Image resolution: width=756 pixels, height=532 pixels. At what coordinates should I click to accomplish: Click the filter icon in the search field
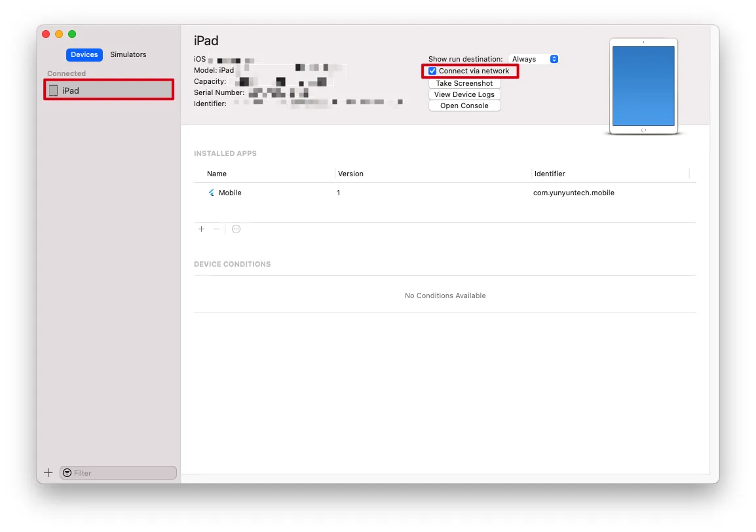[x=67, y=472]
